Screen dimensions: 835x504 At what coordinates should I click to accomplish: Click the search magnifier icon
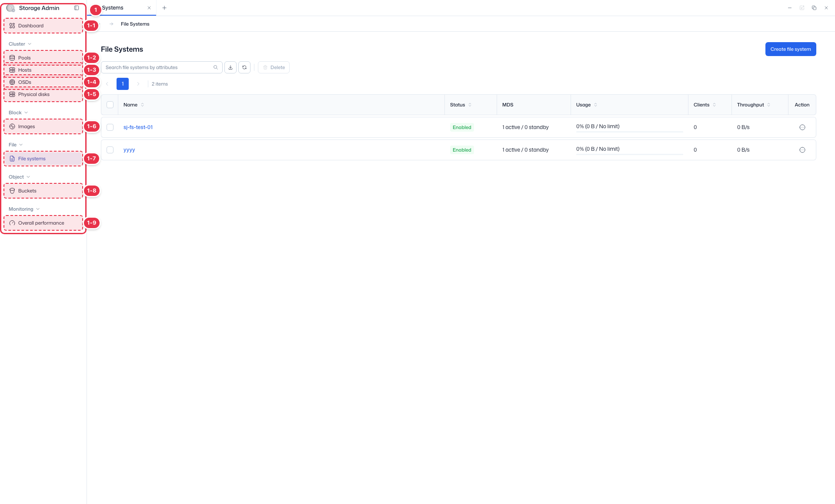pyautogui.click(x=216, y=67)
